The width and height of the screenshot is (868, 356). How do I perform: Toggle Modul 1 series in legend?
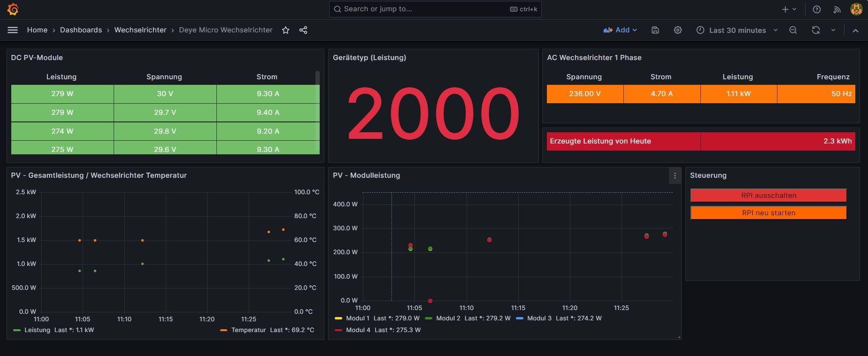click(x=357, y=318)
